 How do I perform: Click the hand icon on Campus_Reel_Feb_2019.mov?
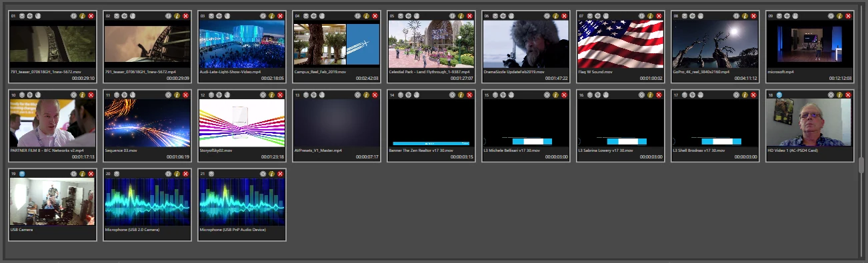click(322, 16)
